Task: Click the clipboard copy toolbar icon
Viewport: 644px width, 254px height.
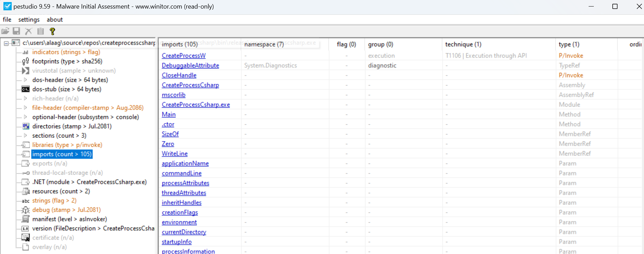Action: 41,31
